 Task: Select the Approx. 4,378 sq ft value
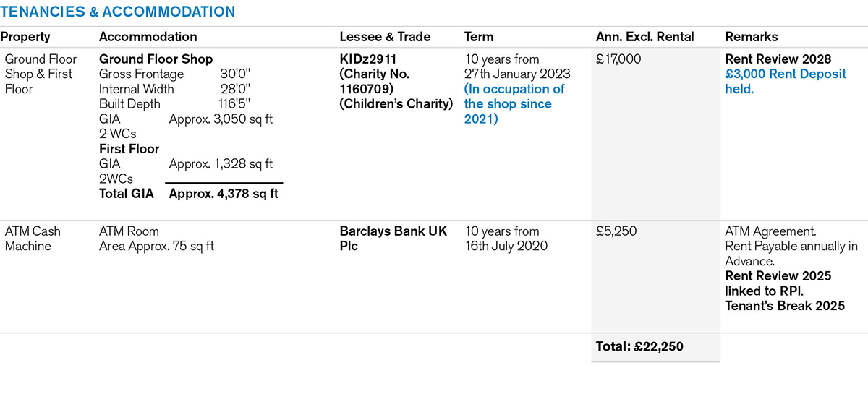tap(224, 194)
